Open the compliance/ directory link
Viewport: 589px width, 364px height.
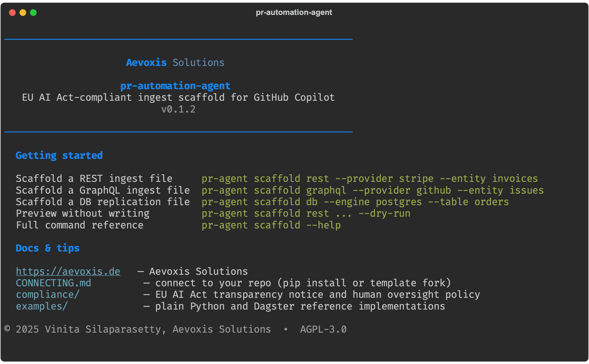48,294
